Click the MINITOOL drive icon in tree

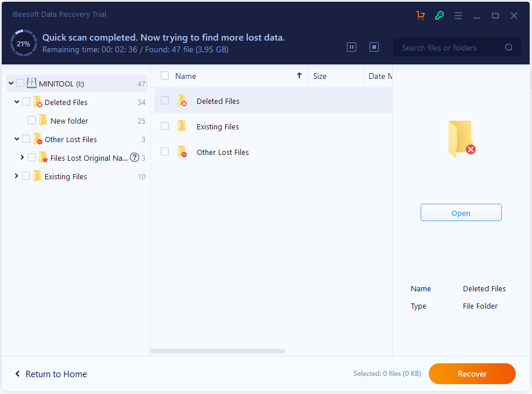click(31, 83)
